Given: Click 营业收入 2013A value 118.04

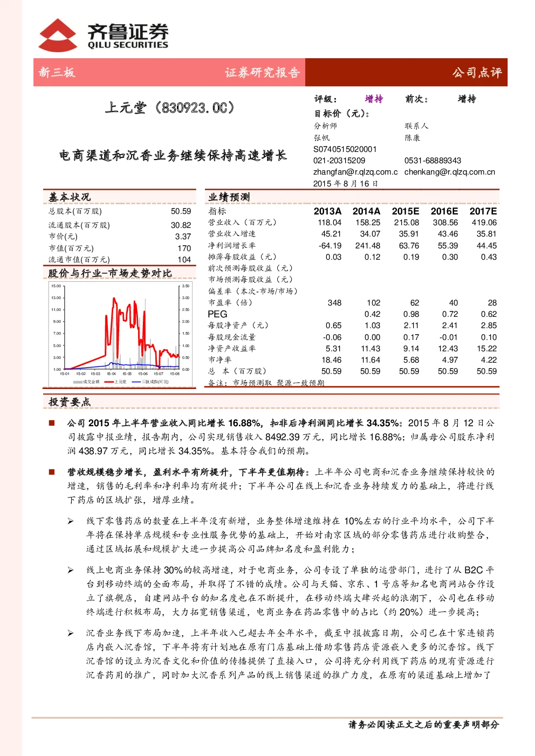Looking at the screenshot, I should [330, 223].
